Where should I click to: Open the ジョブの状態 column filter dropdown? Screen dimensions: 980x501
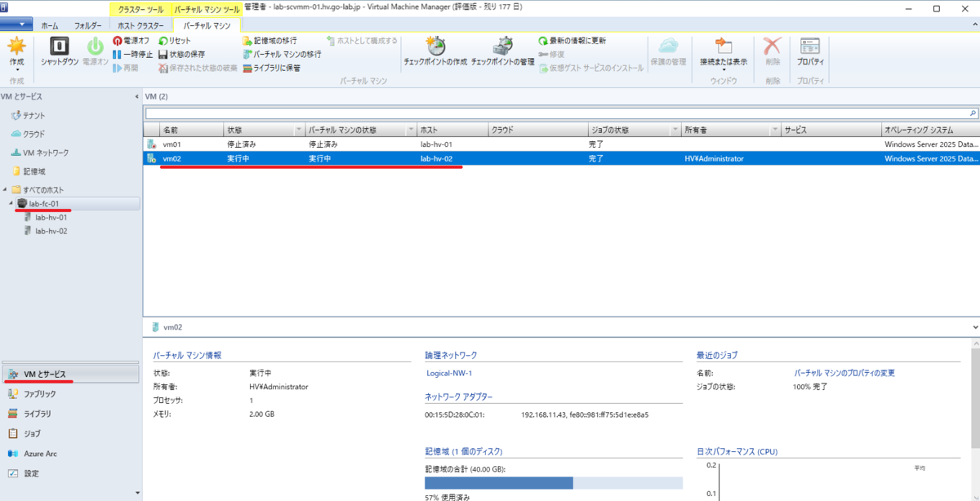(675, 130)
